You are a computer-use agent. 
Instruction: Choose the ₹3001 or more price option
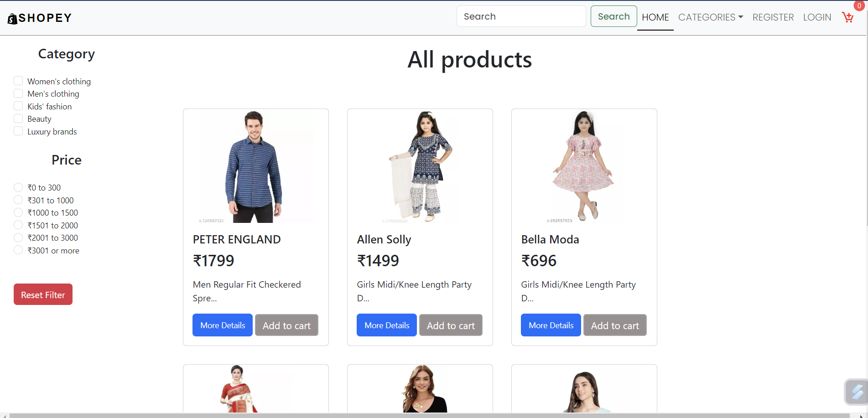tap(18, 250)
